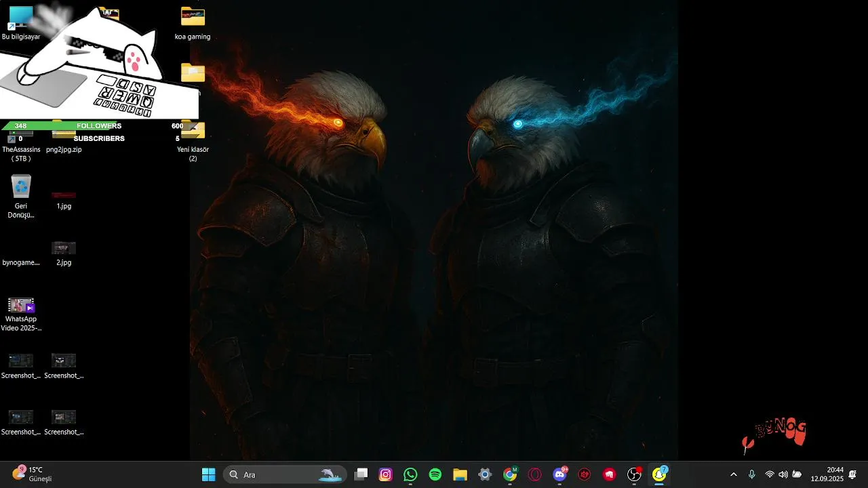Open Task View from the taskbar

pyautogui.click(x=361, y=474)
